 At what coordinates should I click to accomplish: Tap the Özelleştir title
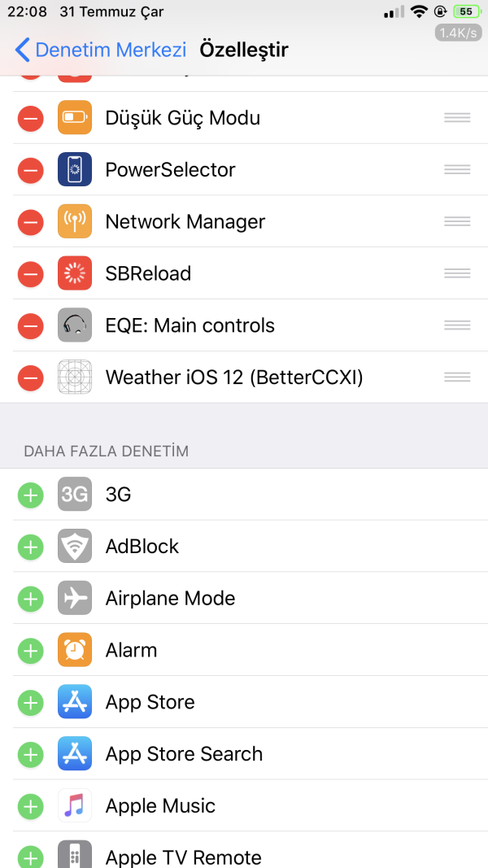244,50
